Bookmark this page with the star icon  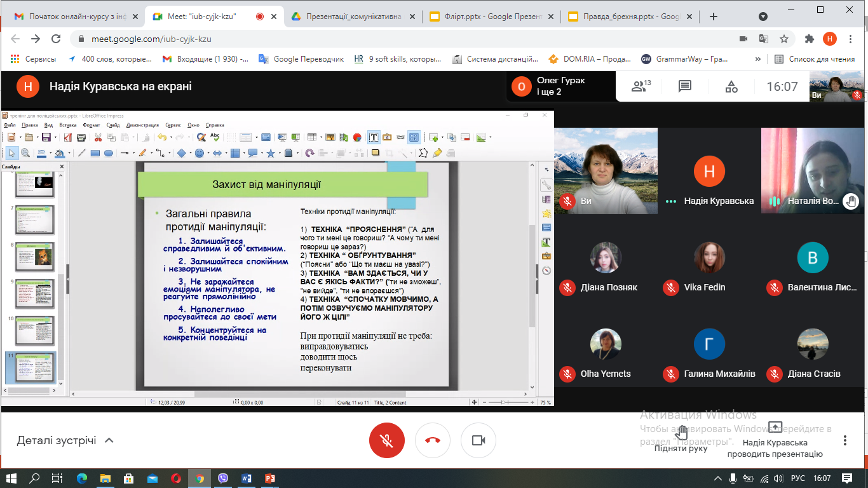tap(784, 39)
